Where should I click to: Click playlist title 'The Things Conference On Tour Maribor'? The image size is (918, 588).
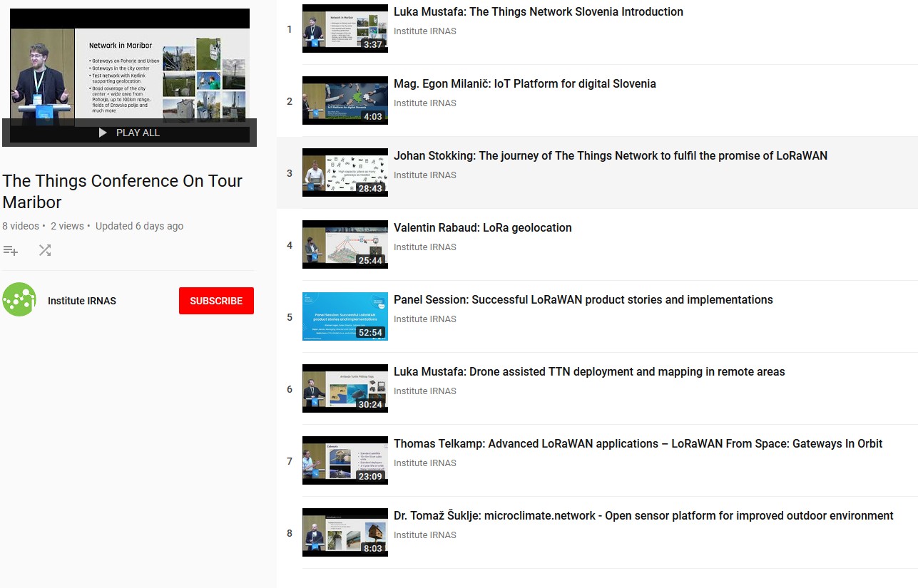click(123, 191)
